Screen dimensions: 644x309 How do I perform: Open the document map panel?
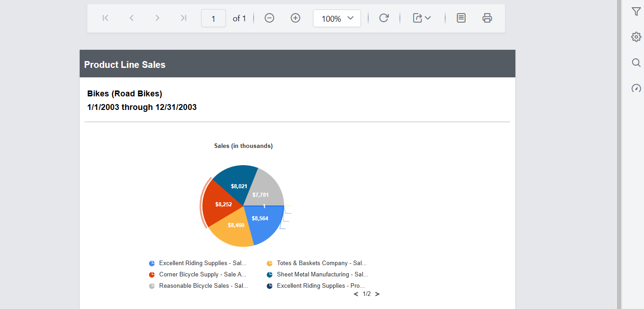tap(461, 18)
